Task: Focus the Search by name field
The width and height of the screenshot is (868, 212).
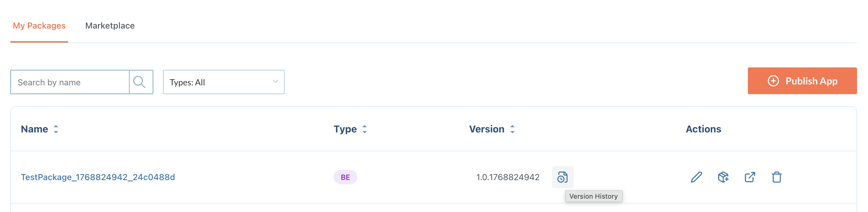Action: coord(70,82)
